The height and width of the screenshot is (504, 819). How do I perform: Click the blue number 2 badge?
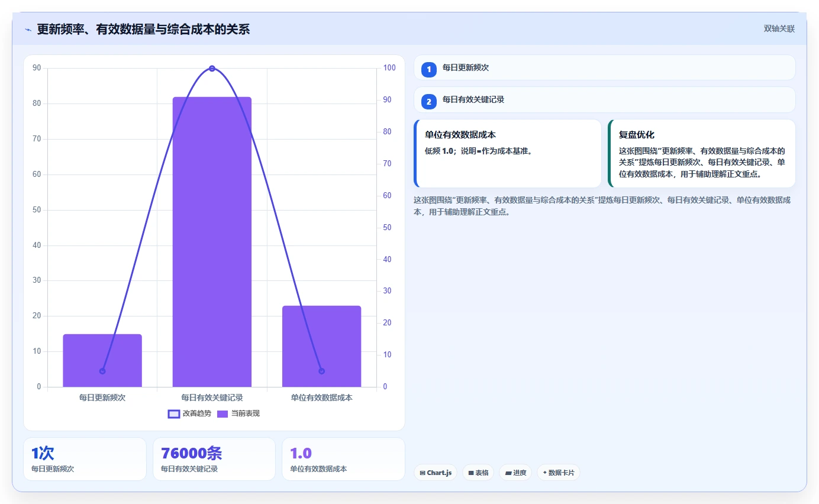[429, 101]
